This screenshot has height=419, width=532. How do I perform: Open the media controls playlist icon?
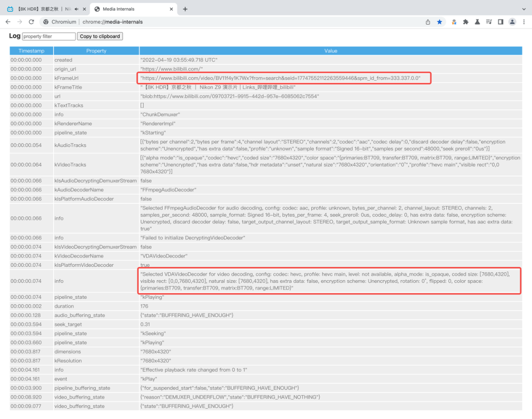coord(489,22)
